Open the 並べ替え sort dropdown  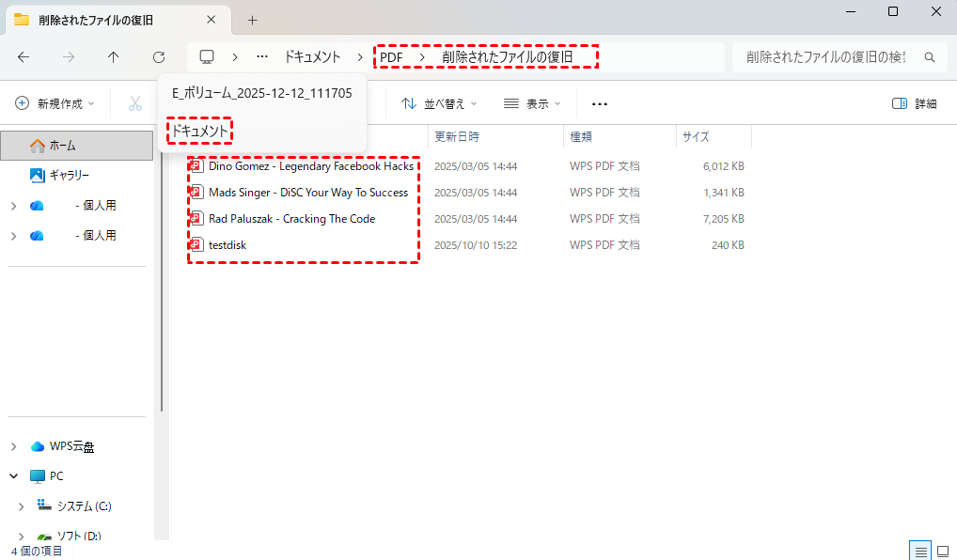click(x=439, y=103)
